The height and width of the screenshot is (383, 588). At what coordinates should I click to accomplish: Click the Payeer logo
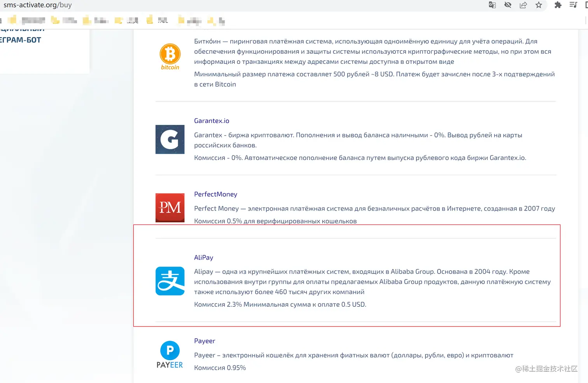click(170, 355)
